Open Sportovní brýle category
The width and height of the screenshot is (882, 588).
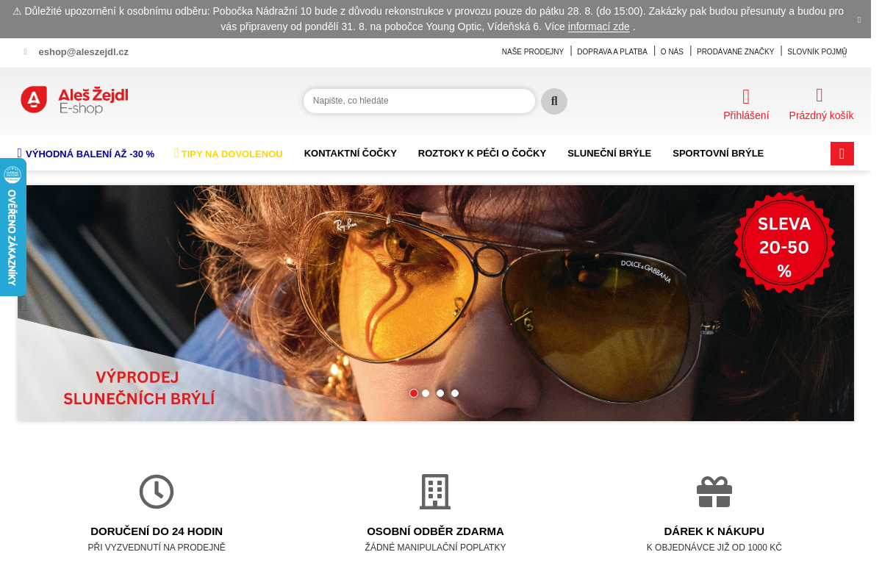[718, 154]
